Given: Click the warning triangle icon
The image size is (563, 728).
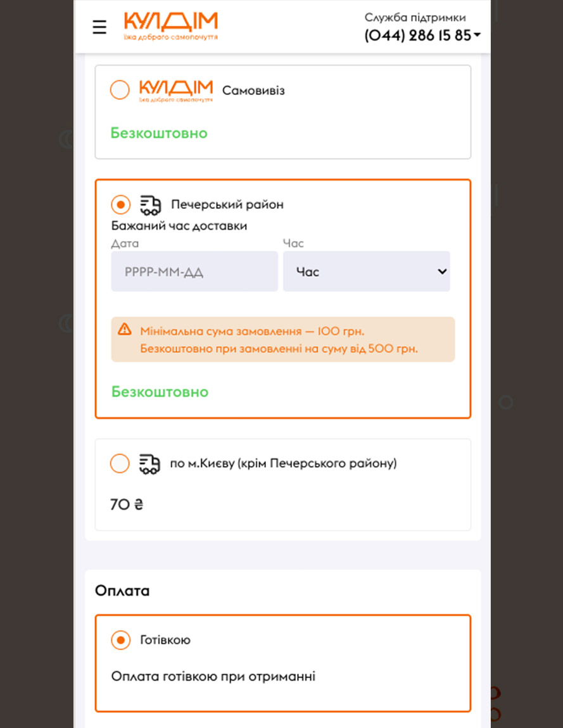Looking at the screenshot, I should [x=125, y=329].
